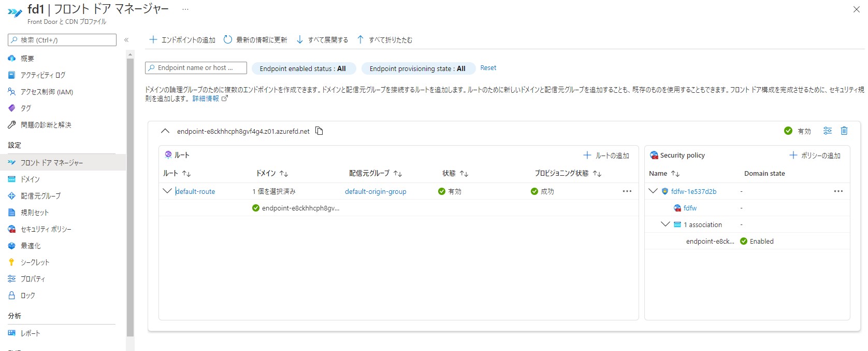
Task: Collapse the default-route row chevron
Action: (x=167, y=191)
